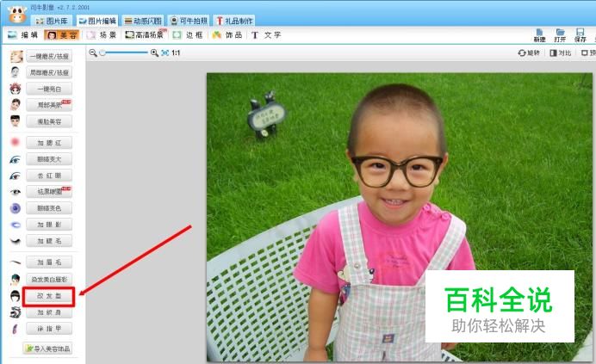596x364 pixels.
Task: Click the 一键磨皮/祛痘 button
Action: (x=49, y=56)
